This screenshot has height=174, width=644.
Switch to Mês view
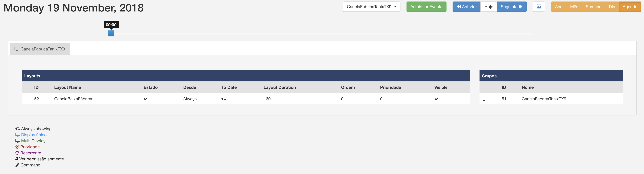coord(574,7)
